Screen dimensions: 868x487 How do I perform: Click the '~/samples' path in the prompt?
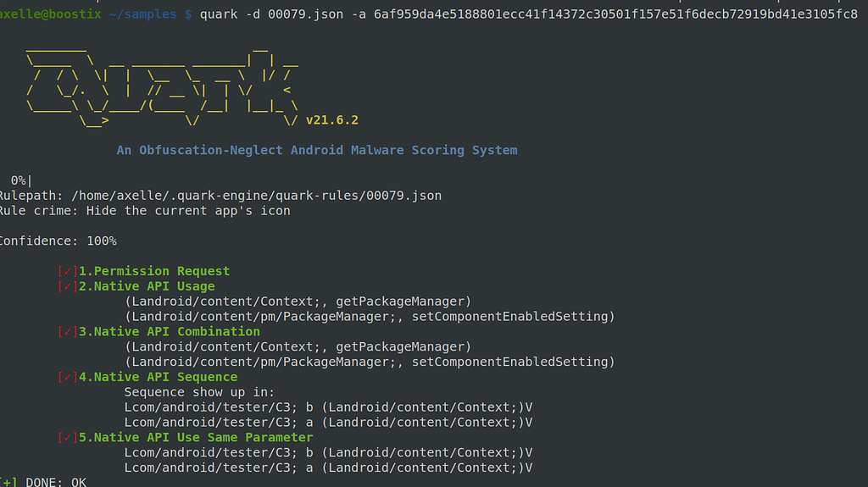[x=142, y=14]
